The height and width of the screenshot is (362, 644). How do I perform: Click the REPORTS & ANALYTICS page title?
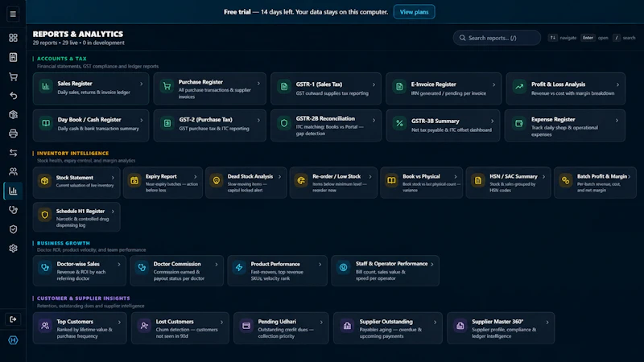coord(78,34)
